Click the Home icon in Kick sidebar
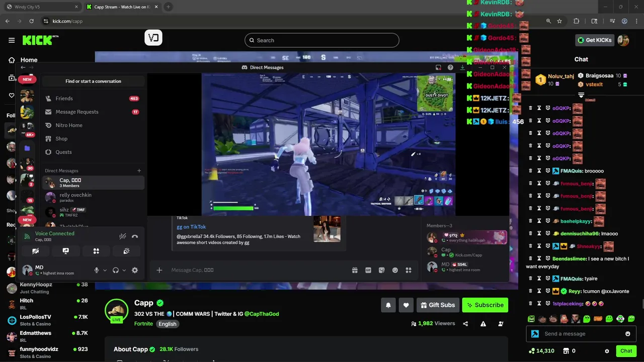Viewport: 644px width, 362px height. point(12,60)
